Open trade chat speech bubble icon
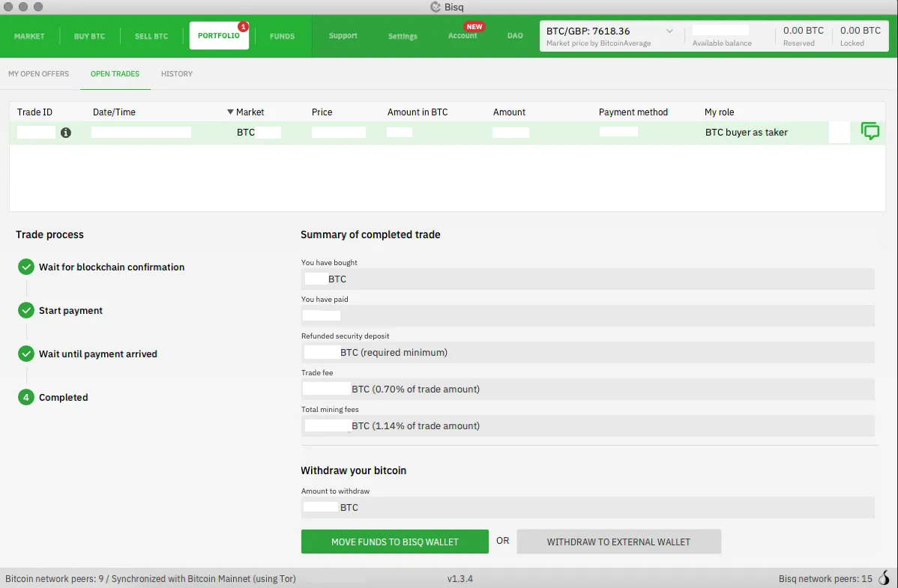 point(870,132)
